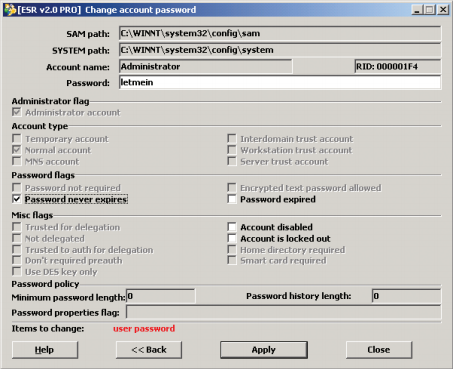Toggle the Normal account checkbox
Viewport: 454px width, 369px height.
(x=16, y=150)
